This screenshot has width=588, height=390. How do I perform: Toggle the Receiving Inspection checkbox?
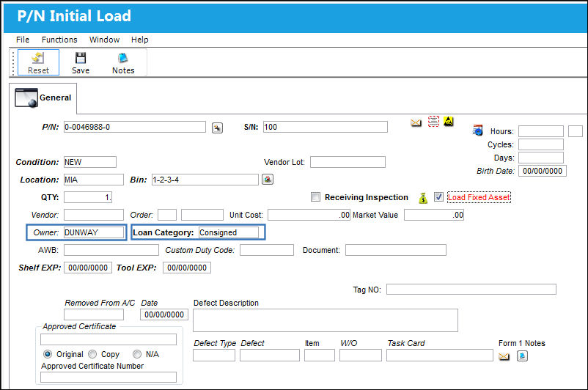pyautogui.click(x=316, y=197)
